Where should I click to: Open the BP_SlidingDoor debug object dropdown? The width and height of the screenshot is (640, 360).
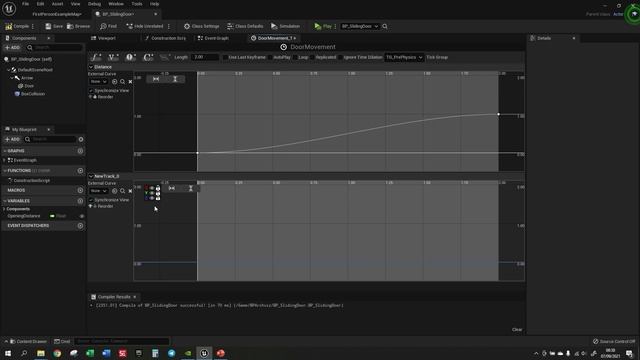click(x=360, y=26)
